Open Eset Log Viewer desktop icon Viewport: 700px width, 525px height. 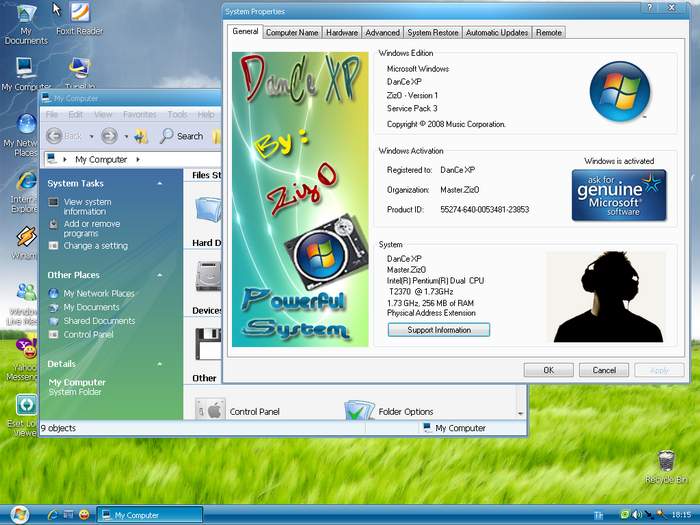pyautogui.click(x=25, y=415)
